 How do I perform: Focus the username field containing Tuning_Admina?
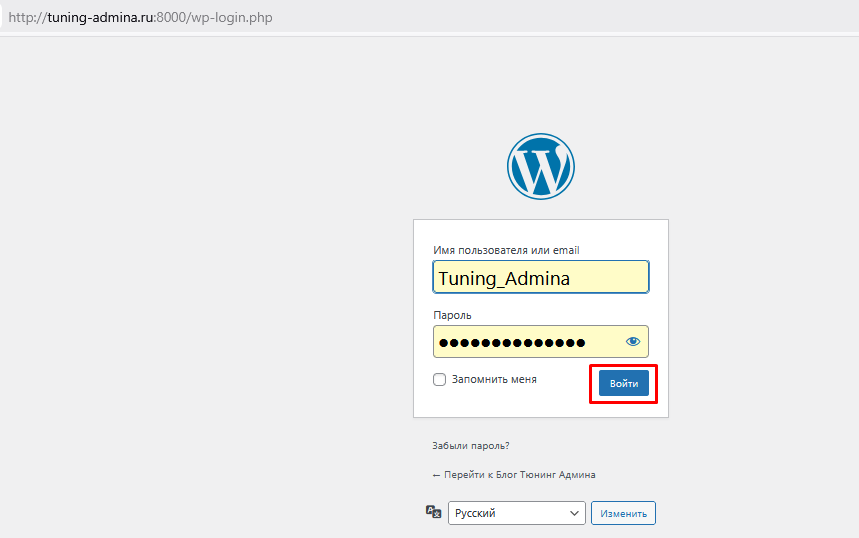pos(540,278)
